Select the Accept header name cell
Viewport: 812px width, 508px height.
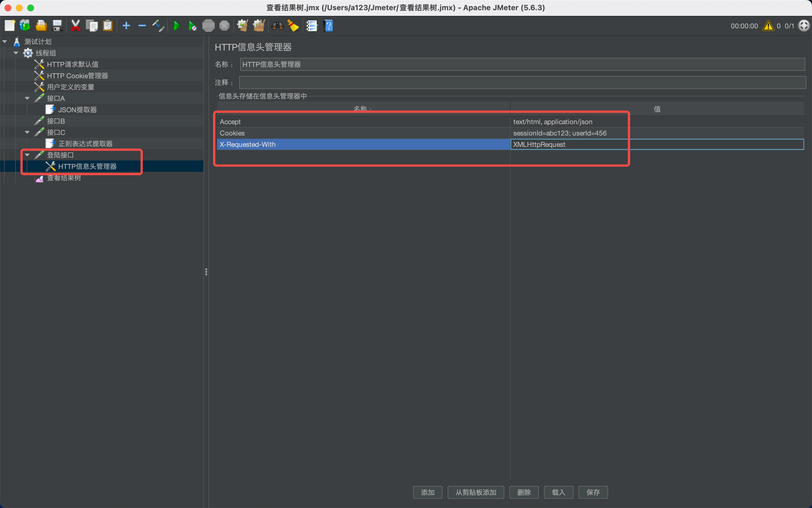(x=363, y=122)
